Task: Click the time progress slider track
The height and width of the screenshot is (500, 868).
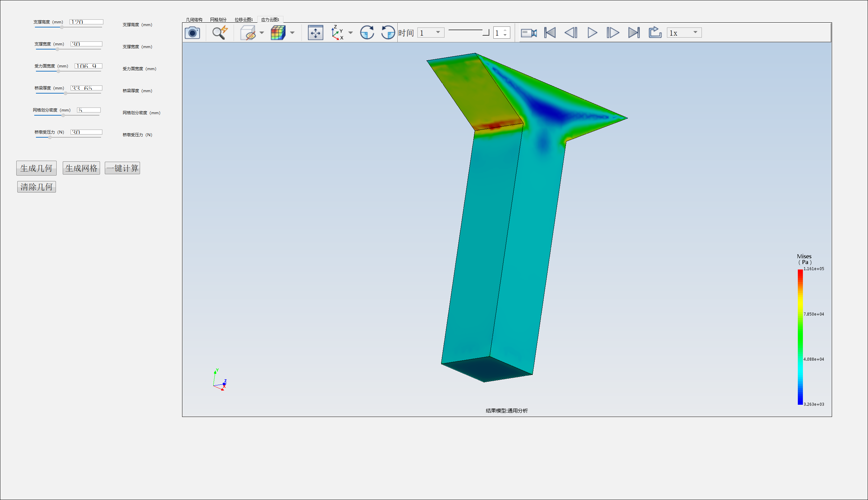Action: coord(469,32)
